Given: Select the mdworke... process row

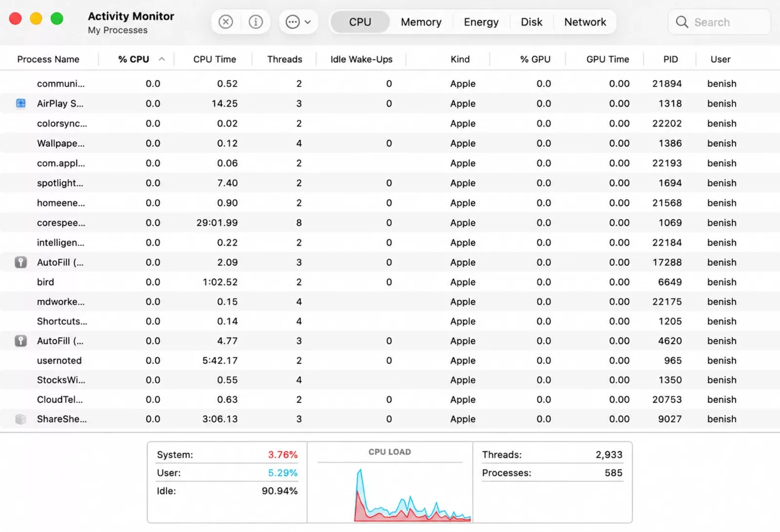Looking at the screenshot, I should (390, 301).
